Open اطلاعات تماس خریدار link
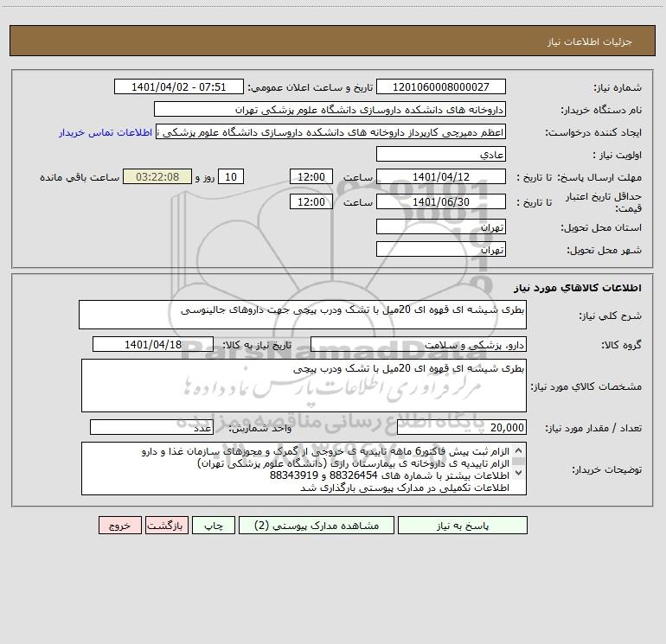 tap(106, 132)
